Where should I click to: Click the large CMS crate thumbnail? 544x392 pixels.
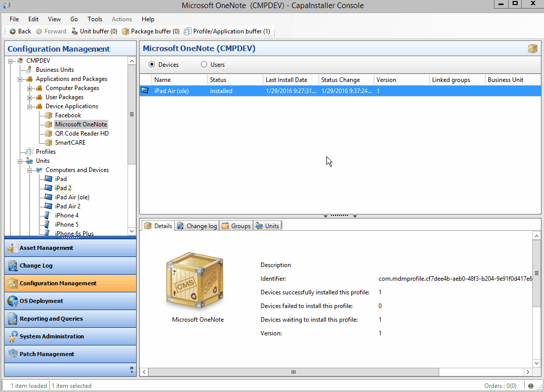tap(195, 280)
